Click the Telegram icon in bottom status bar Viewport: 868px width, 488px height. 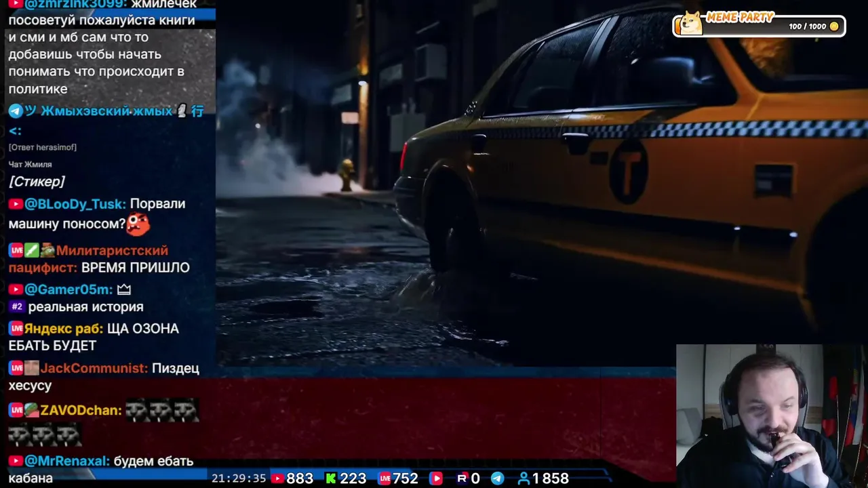(x=497, y=479)
